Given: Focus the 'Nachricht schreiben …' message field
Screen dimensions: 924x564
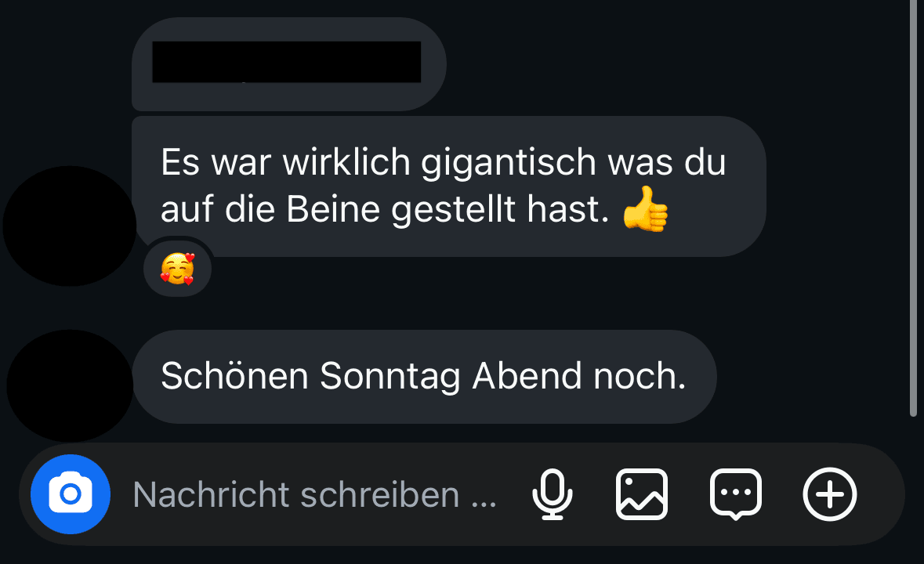Looking at the screenshot, I should [x=315, y=494].
